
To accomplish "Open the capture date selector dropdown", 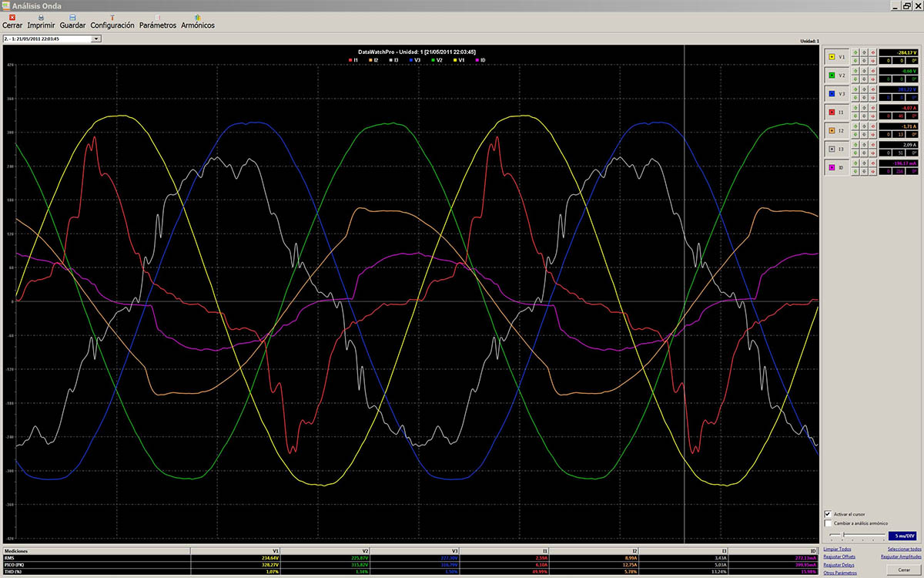I will click(96, 38).
